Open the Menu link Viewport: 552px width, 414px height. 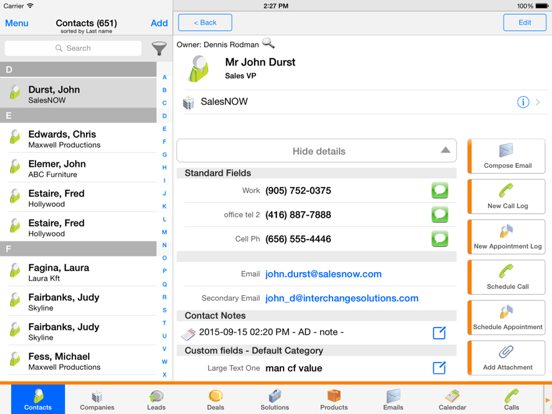tap(17, 23)
